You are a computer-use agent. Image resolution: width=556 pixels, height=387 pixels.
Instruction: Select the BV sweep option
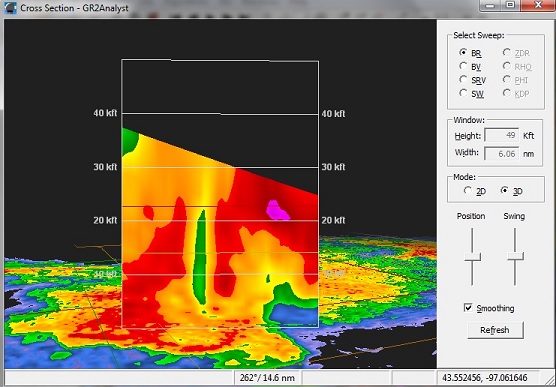click(463, 66)
